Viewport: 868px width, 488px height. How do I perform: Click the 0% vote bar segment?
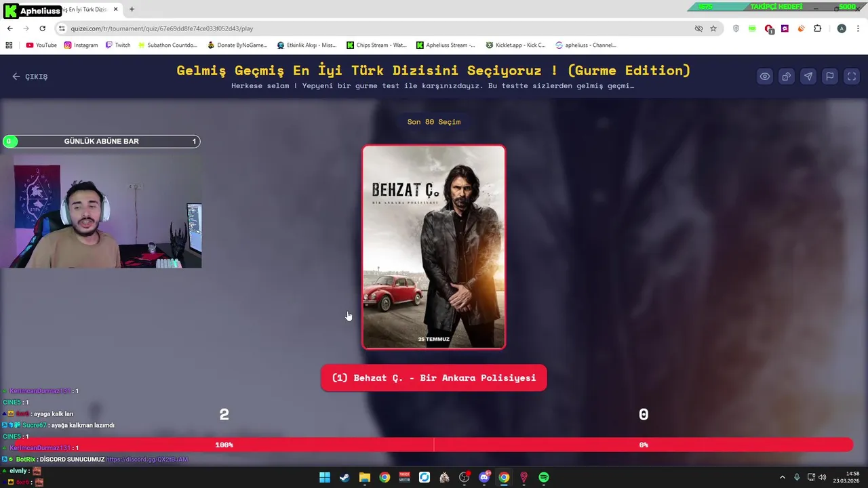(x=643, y=445)
